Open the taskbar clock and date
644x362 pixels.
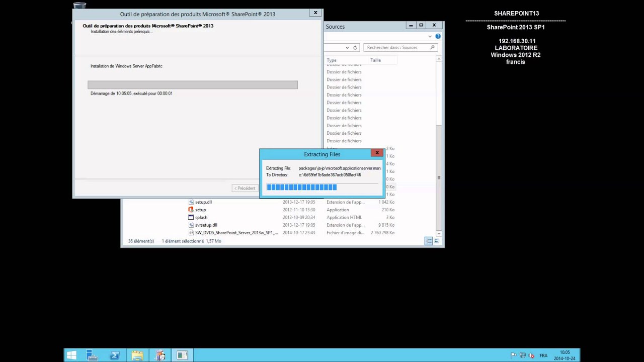[565, 355]
